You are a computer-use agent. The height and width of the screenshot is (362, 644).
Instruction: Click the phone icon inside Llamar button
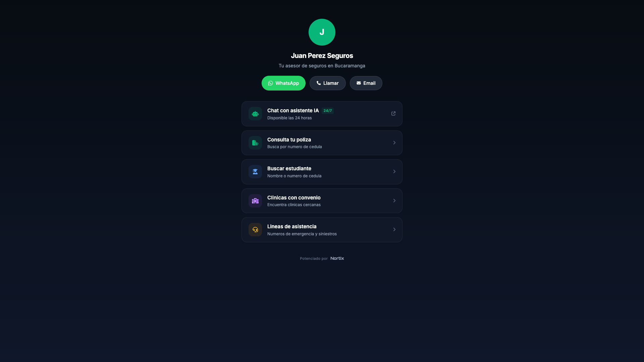[318, 83]
